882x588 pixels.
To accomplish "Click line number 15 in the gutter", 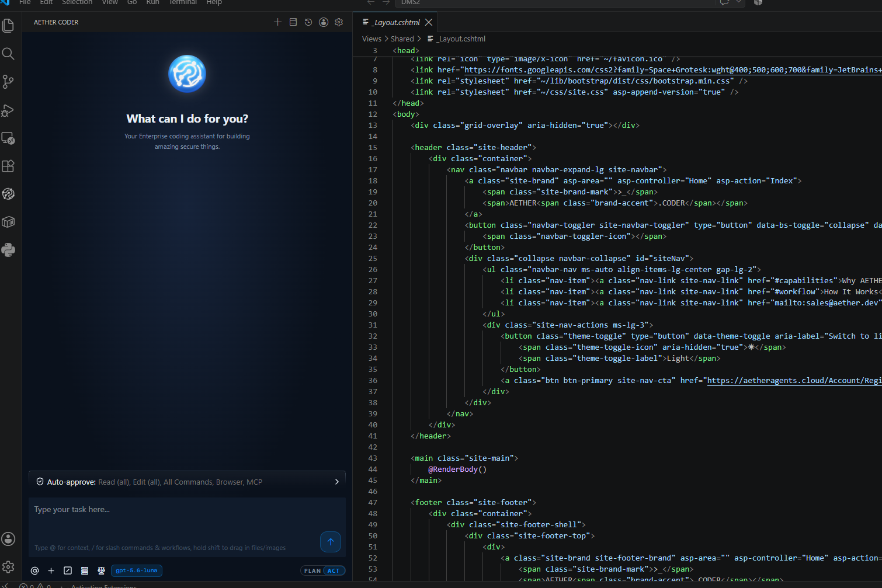I will click(x=373, y=148).
